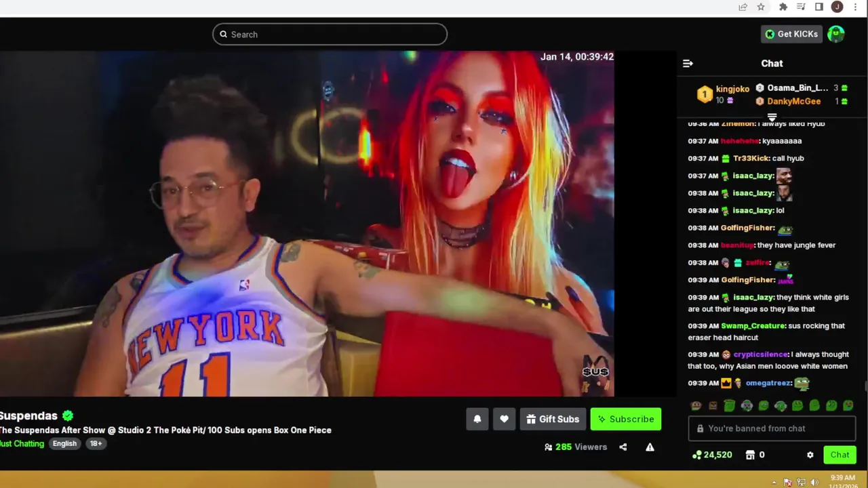Viewport: 868px width, 488px height.
Task: Open the Chrome three-dot menu
Action: (855, 7)
